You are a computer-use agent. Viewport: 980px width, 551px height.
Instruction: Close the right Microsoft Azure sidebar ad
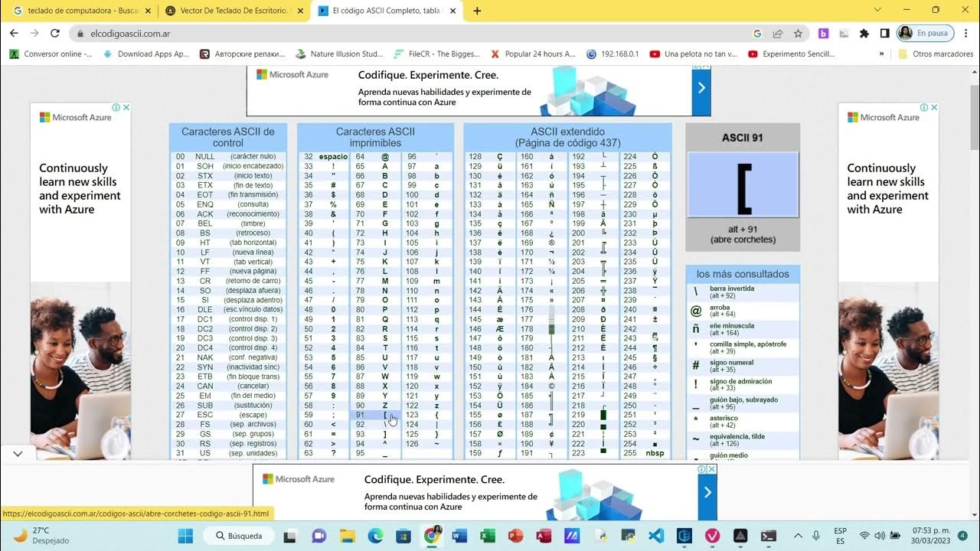934,108
